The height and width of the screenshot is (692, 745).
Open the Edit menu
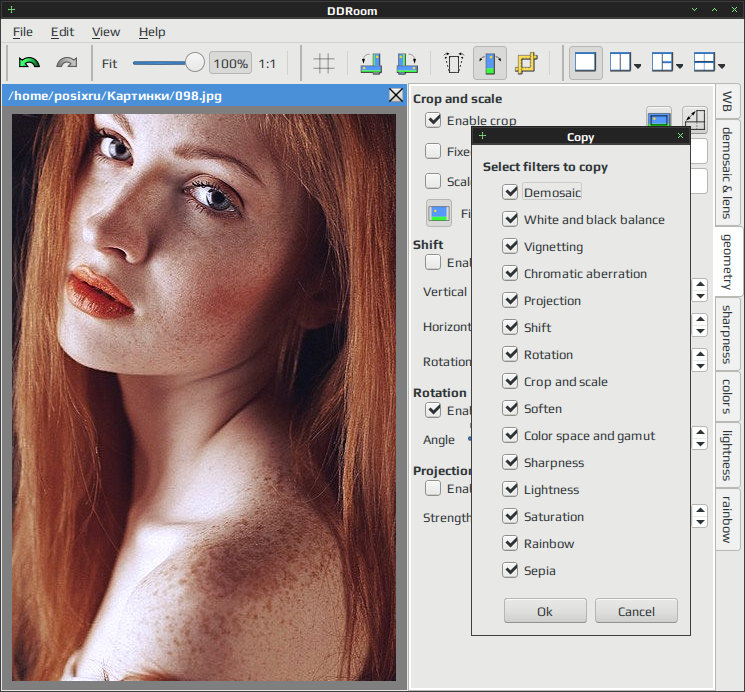click(x=62, y=32)
